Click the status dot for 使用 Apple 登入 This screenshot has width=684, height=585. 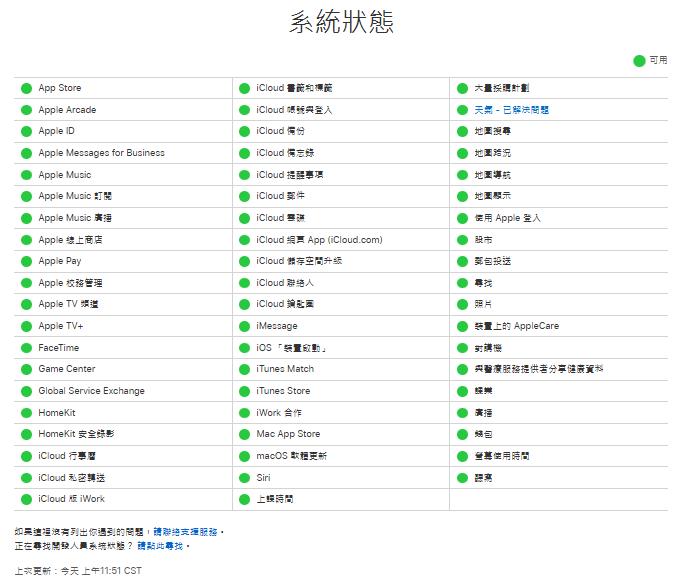[x=462, y=218]
